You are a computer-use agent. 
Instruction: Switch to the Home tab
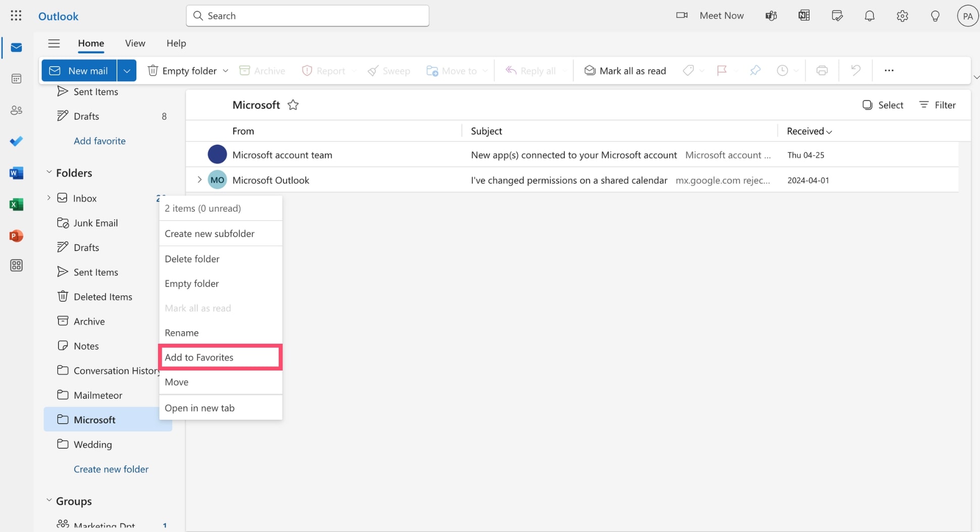[x=91, y=43]
